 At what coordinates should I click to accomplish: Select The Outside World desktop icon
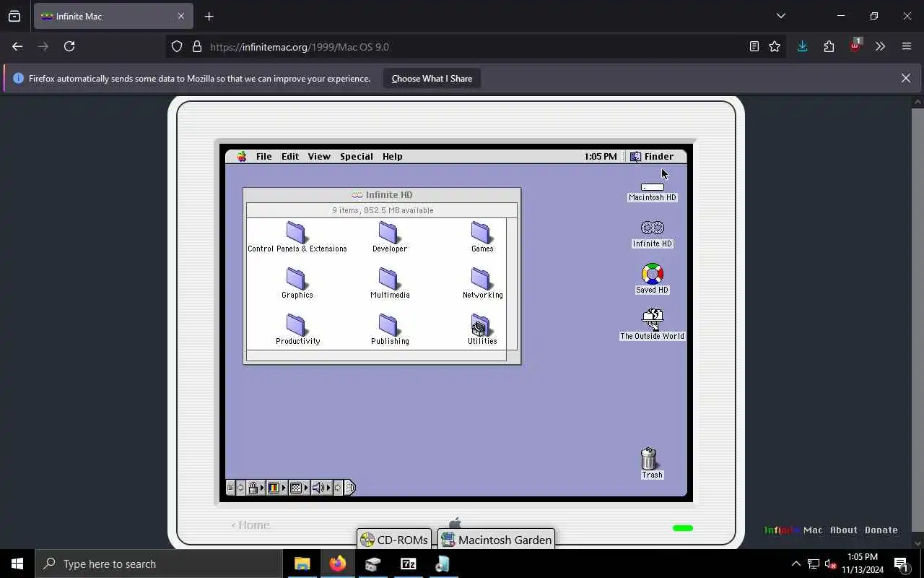point(652,319)
